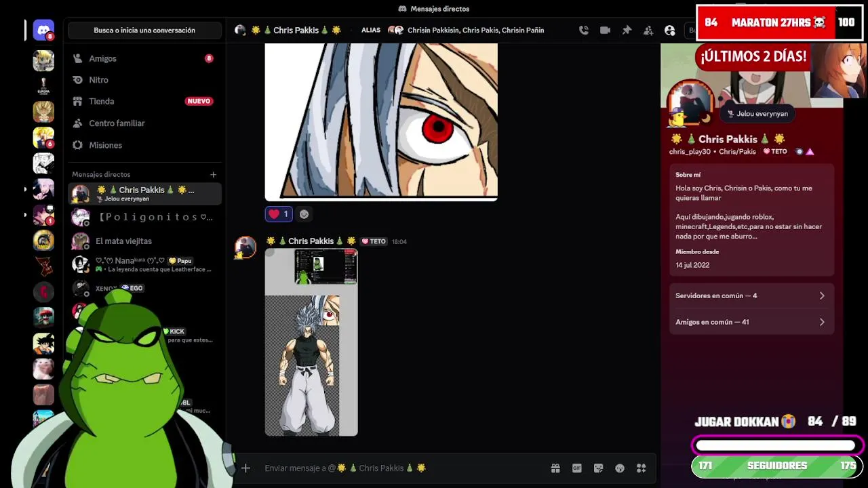Click the Mensajes directos section header
Screen dimensions: 868x488
click(x=101, y=174)
